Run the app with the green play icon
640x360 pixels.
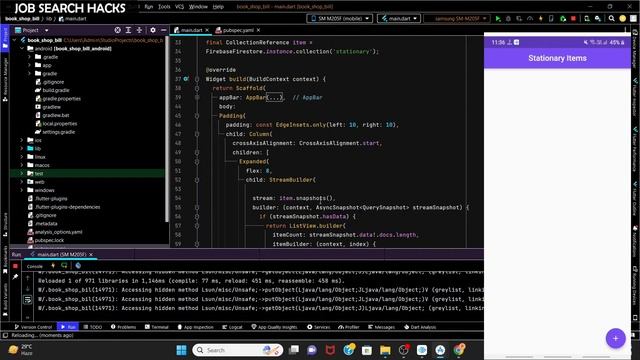pyautogui.click(x=498, y=19)
